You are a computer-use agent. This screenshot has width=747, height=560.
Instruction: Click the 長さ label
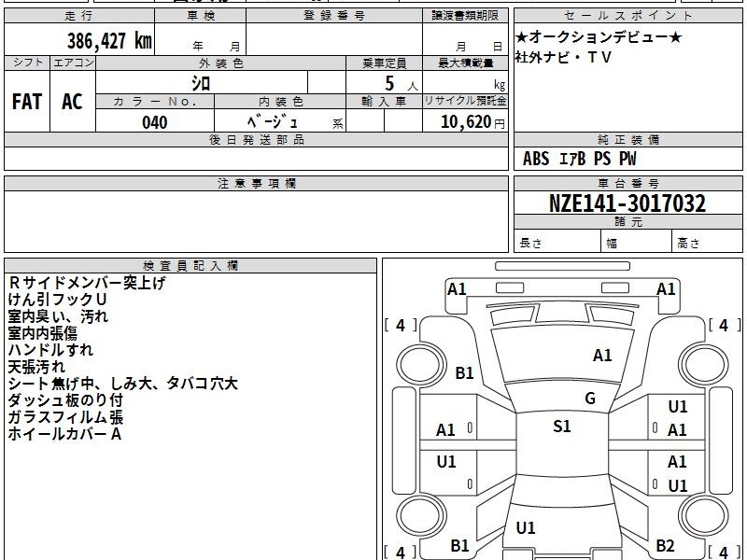pyautogui.click(x=530, y=244)
